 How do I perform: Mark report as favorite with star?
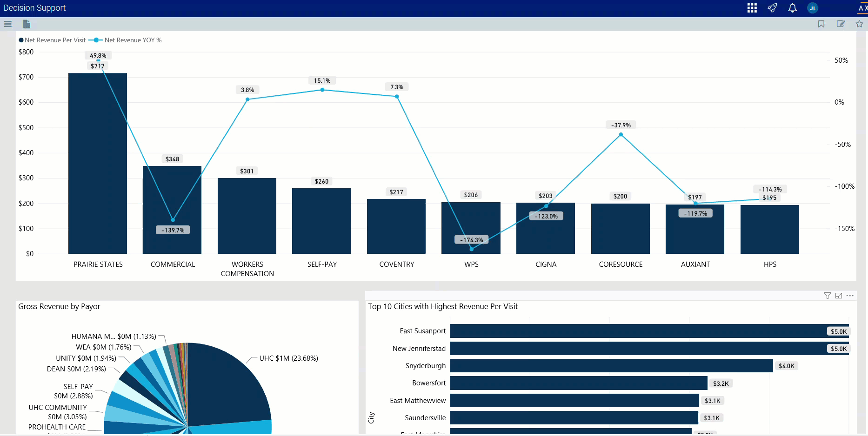[x=859, y=24]
